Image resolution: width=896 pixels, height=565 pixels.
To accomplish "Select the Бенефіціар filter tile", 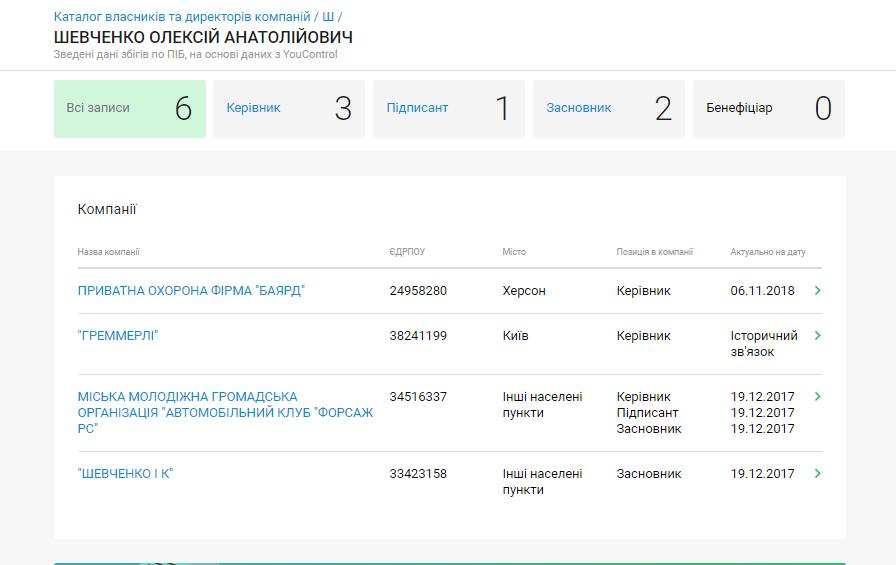I will click(x=768, y=108).
